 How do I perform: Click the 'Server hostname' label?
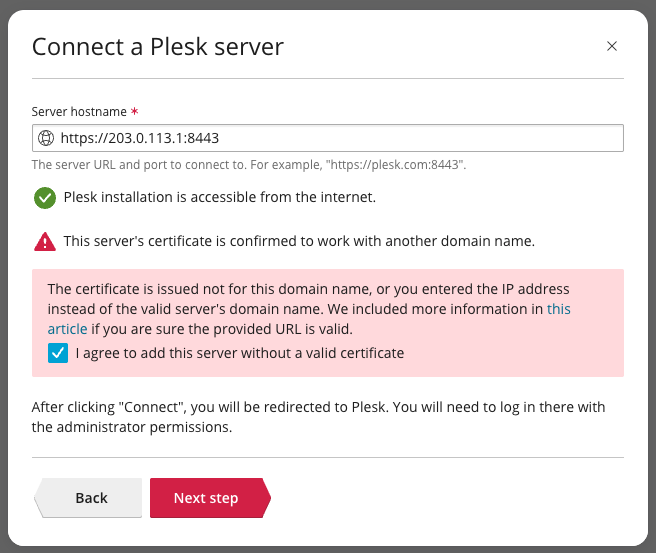point(79,112)
